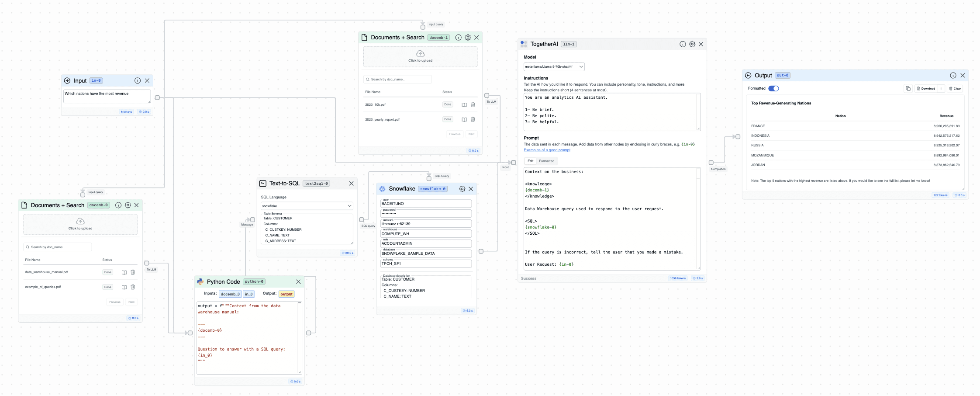
Task: Open example_of_queries.pdf with its book icon
Action: click(124, 287)
